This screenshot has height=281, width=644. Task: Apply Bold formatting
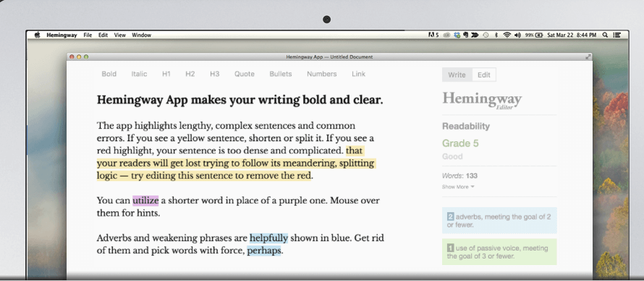pos(109,74)
